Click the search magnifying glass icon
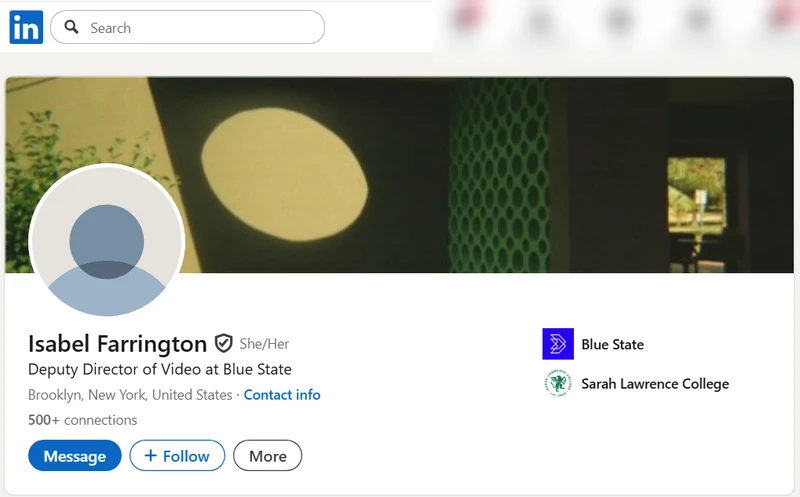 tap(71, 28)
